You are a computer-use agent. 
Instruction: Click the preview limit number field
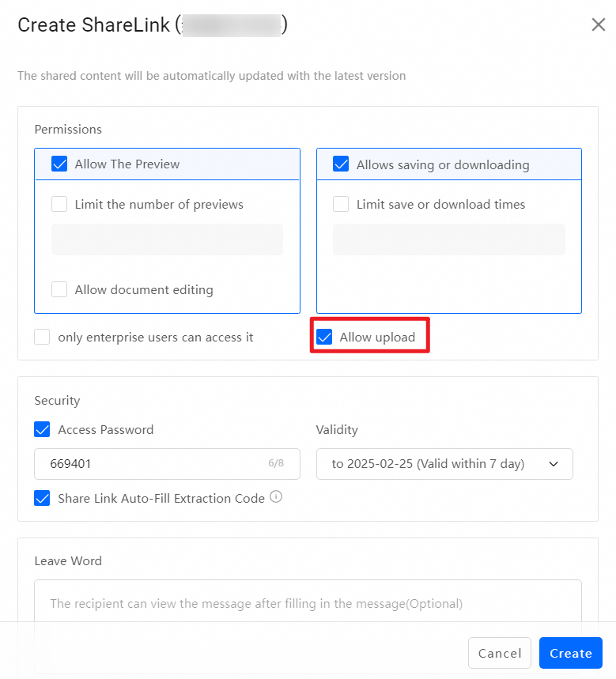tap(167, 240)
